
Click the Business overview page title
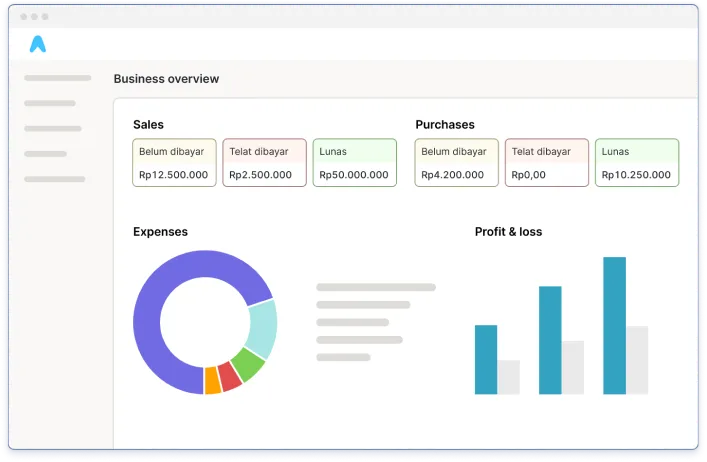[166, 79]
